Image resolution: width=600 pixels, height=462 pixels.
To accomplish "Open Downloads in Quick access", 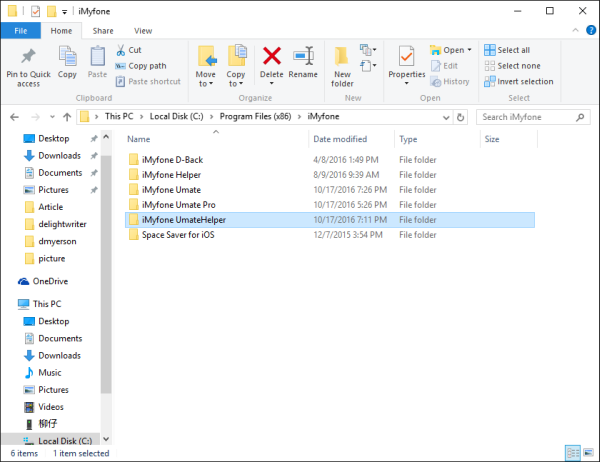I will click(53, 156).
